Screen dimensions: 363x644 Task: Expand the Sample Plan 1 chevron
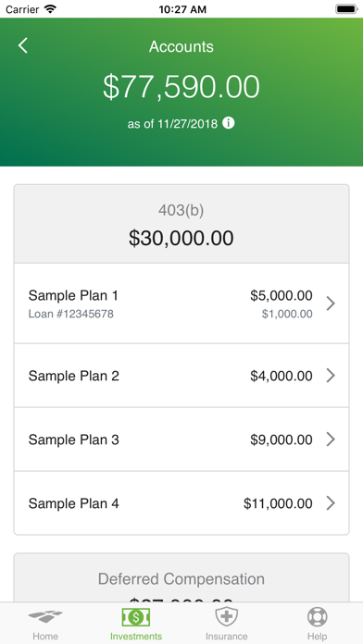click(x=331, y=303)
